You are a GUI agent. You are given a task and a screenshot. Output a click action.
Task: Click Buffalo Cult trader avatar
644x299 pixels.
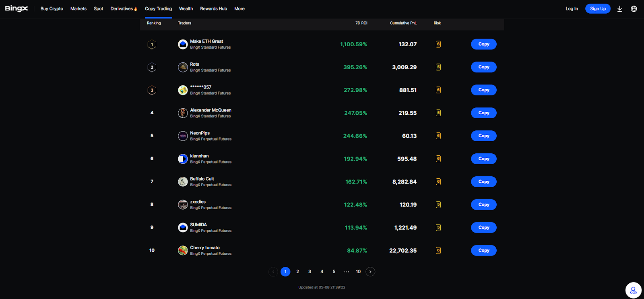183,182
